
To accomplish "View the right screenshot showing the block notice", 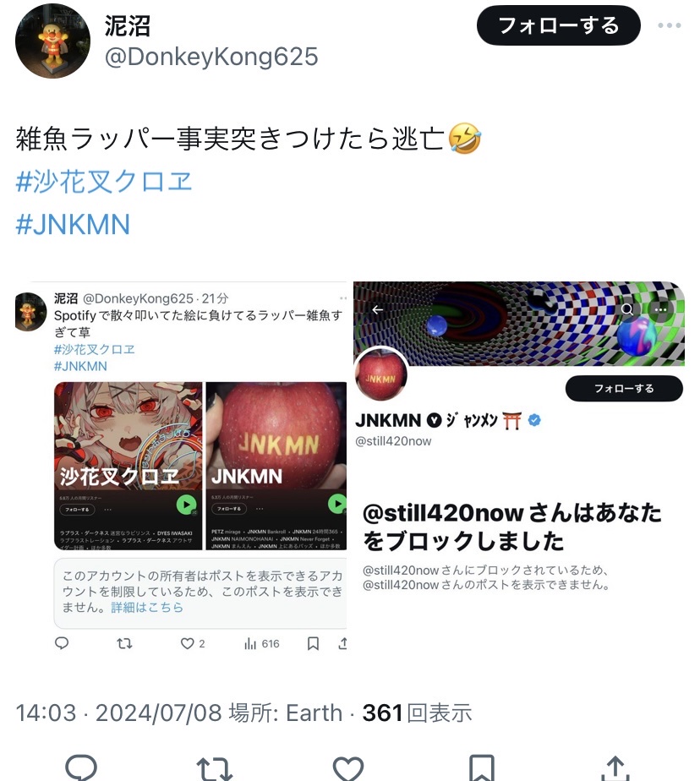I will (518, 469).
